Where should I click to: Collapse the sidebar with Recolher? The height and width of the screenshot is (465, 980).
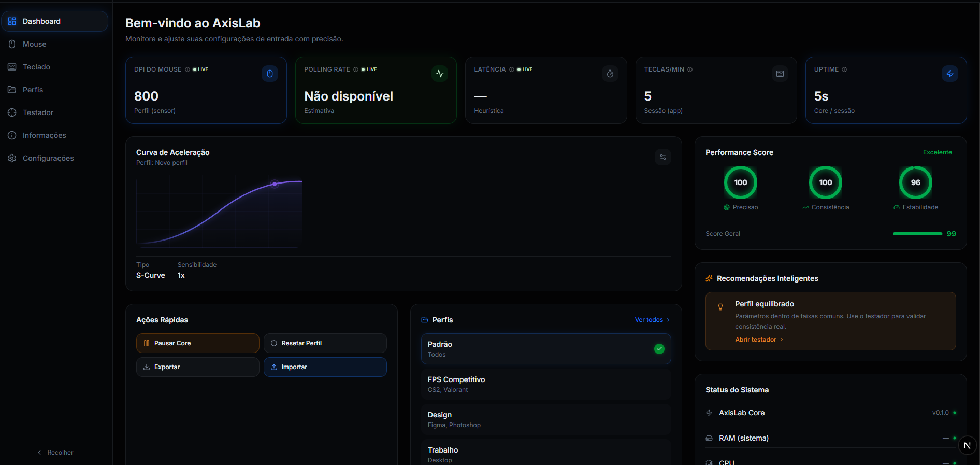55,453
